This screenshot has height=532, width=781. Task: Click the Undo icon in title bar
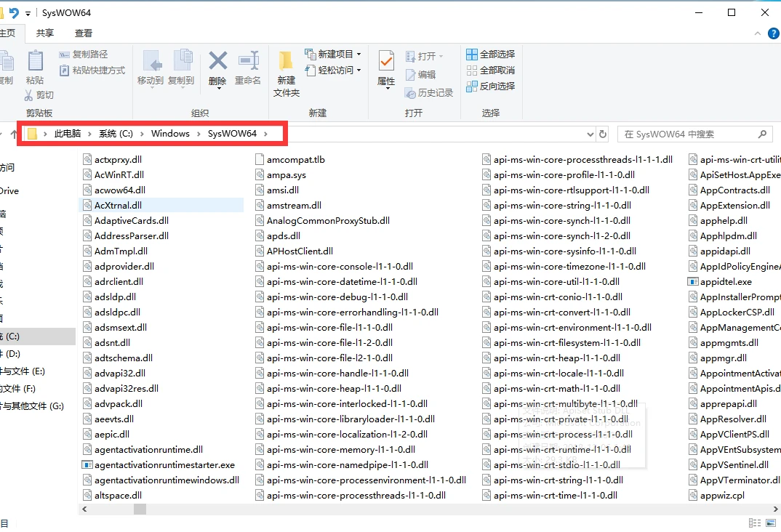point(13,13)
